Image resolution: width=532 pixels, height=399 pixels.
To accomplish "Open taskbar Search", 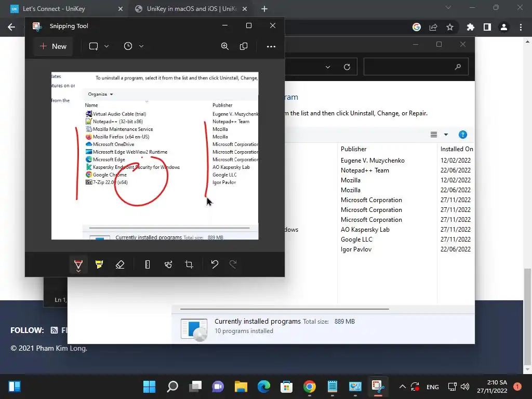I will 172,387.
